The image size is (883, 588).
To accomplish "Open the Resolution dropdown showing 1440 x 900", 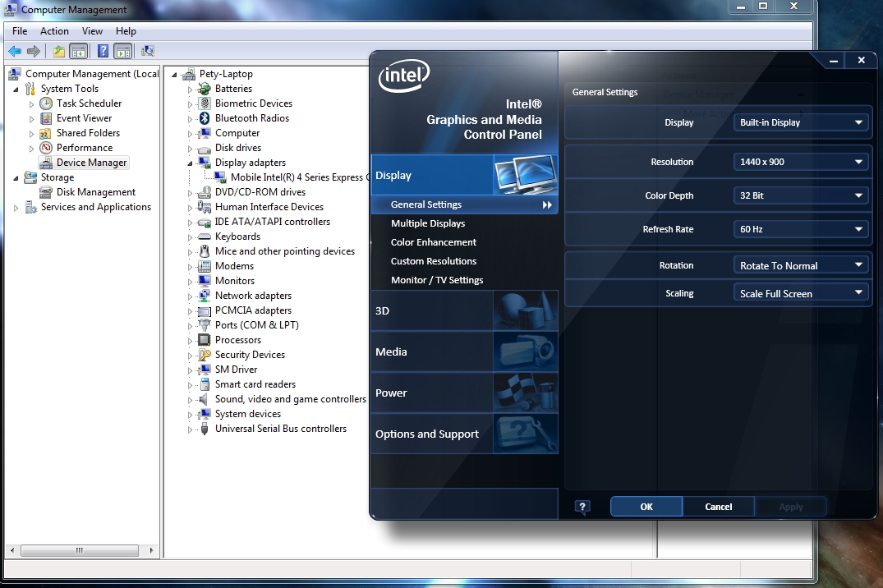I will [800, 162].
